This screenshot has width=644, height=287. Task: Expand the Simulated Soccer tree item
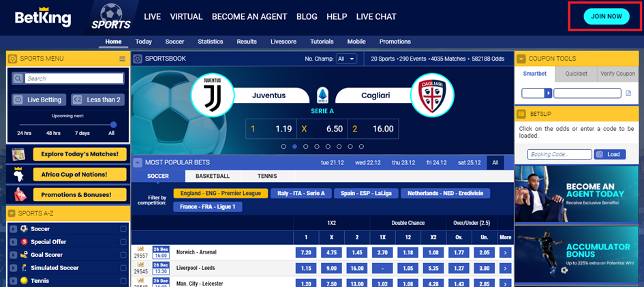(14, 268)
